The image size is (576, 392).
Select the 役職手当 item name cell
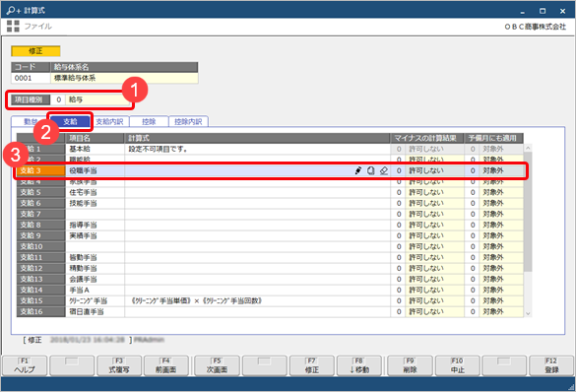click(95, 170)
